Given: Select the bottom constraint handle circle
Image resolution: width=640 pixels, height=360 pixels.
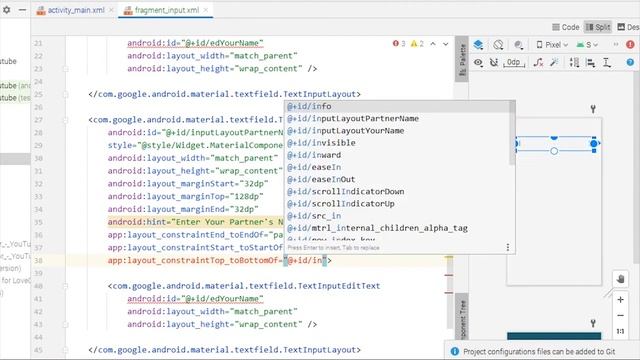Looking at the screenshot, I should (554, 151).
